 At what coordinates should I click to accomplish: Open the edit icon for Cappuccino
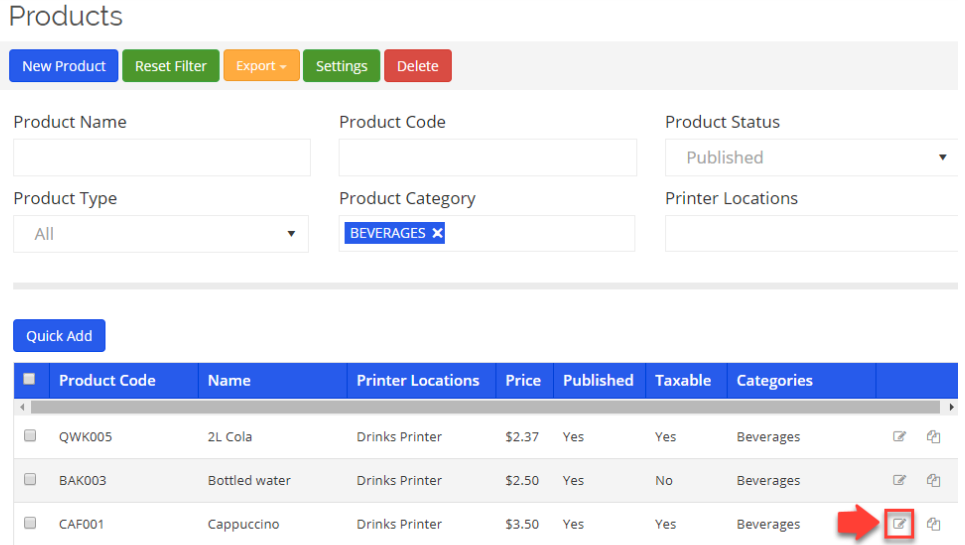coord(900,524)
